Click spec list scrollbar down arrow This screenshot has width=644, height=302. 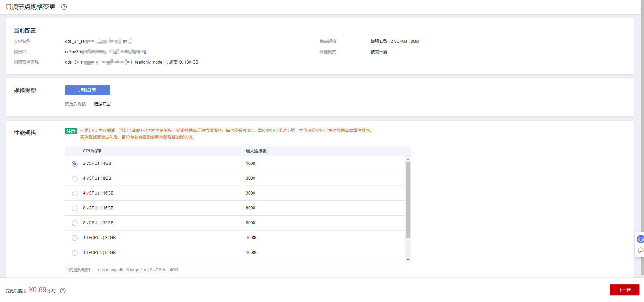click(408, 260)
